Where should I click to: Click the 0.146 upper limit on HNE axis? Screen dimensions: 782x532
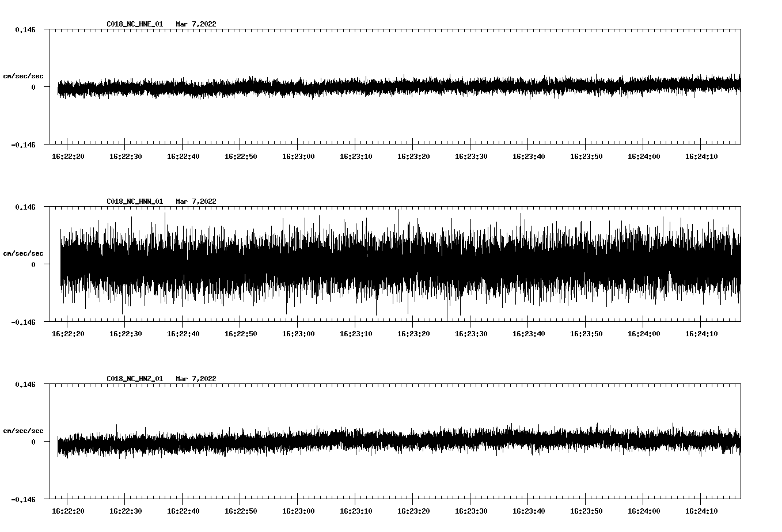tap(25, 29)
